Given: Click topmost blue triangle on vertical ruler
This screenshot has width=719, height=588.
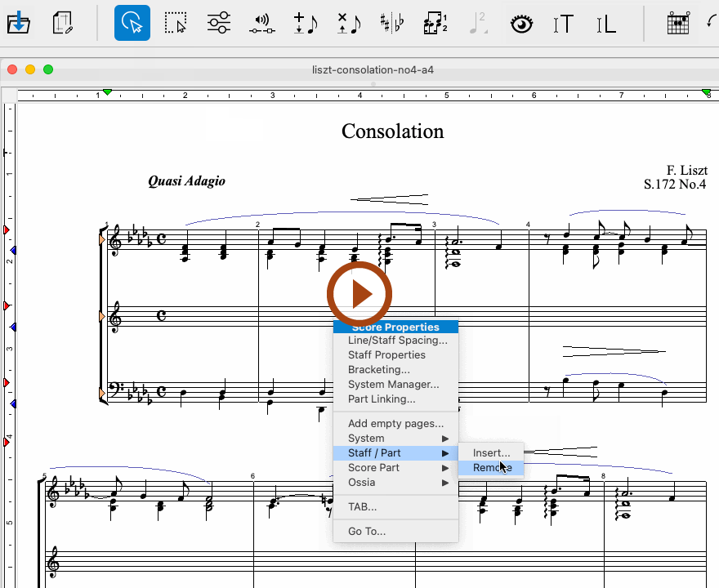Looking at the screenshot, I should click(13, 250).
